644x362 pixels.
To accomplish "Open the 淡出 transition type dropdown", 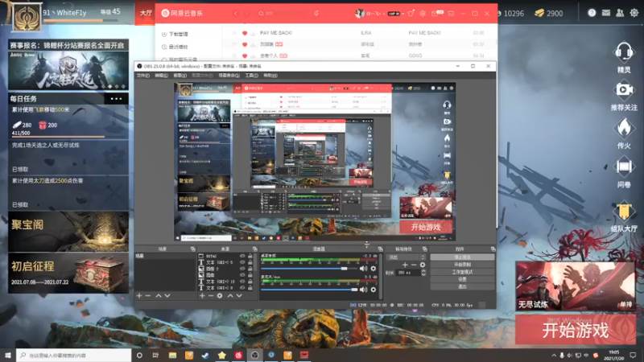I will pyautogui.click(x=407, y=257).
